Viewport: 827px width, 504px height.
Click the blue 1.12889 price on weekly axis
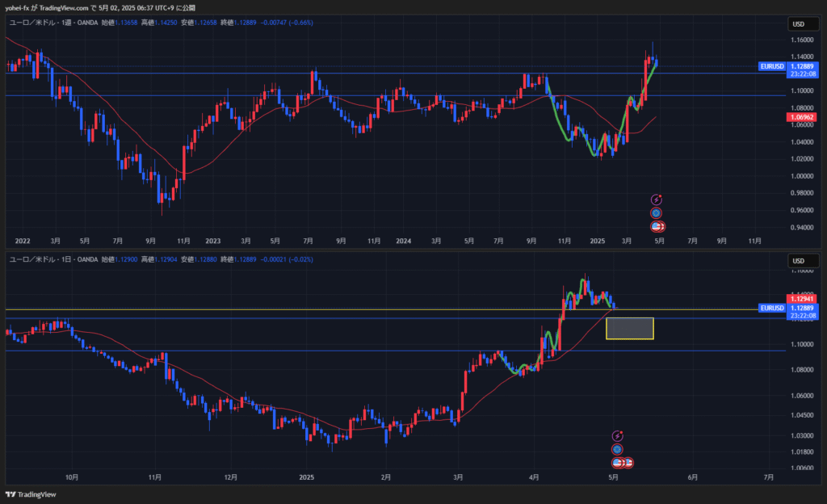(x=802, y=66)
